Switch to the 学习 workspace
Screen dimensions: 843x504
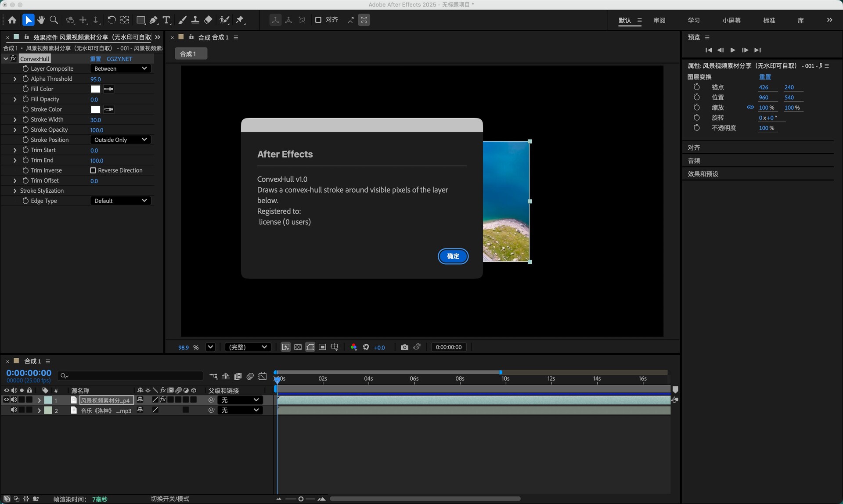coord(694,21)
